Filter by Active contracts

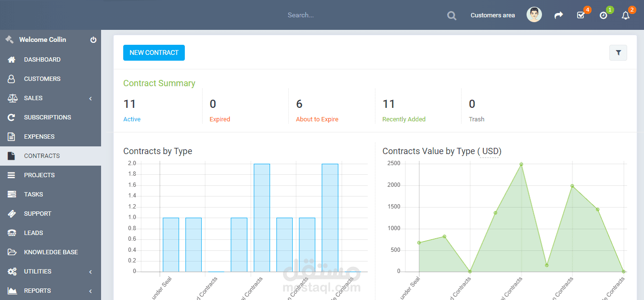pos(132,119)
